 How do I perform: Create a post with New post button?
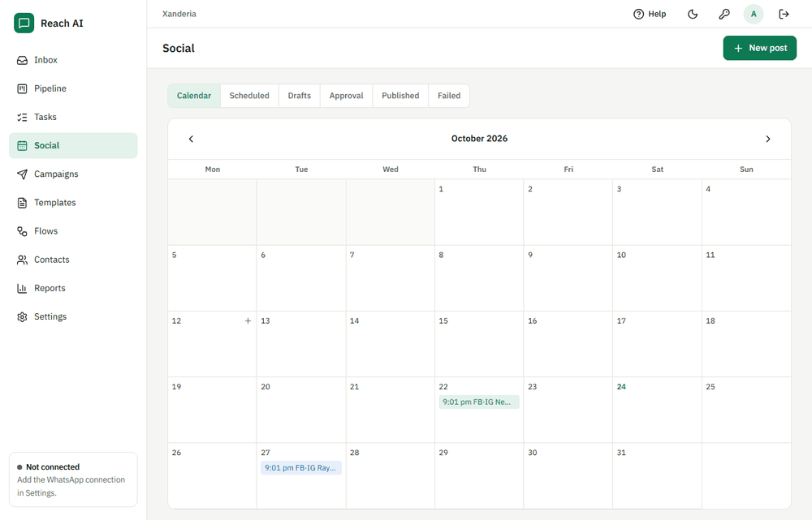pos(760,48)
